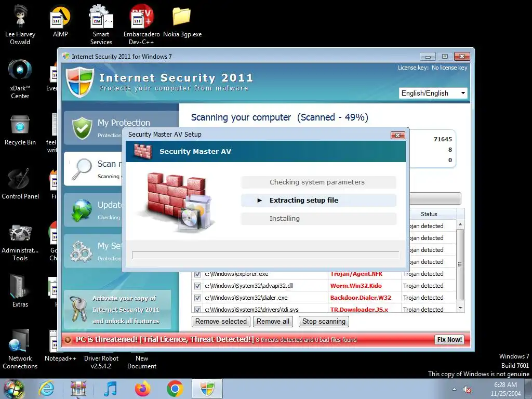Screen dimensions: 532x399
Task: Click the Checking system parameters step
Action: 318,182
